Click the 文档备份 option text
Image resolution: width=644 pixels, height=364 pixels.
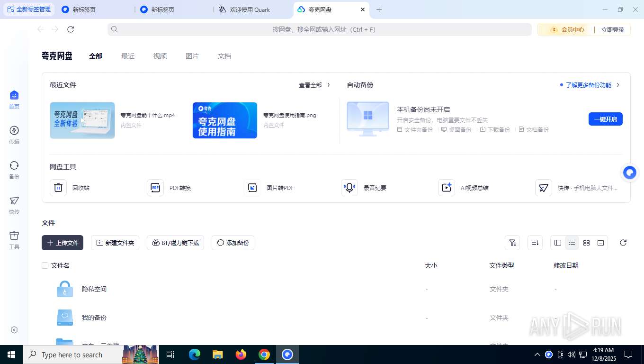click(x=537, y=129)
